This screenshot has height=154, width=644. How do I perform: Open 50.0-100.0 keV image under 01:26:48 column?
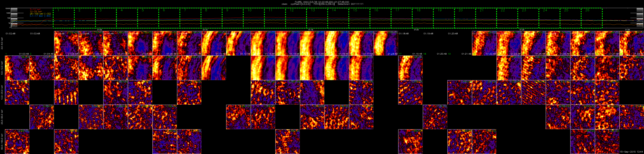(607, 142)
